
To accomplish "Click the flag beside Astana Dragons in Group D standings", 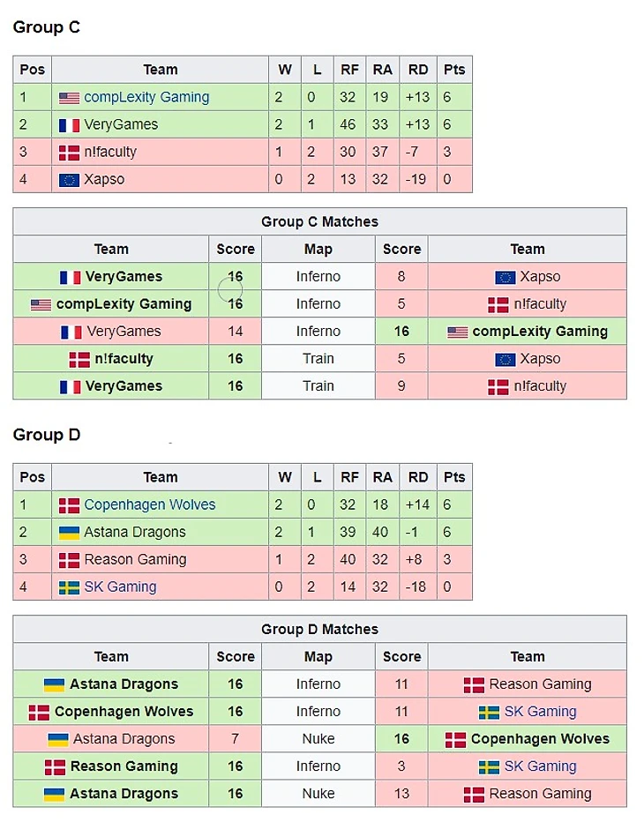I will pos(69,533).
